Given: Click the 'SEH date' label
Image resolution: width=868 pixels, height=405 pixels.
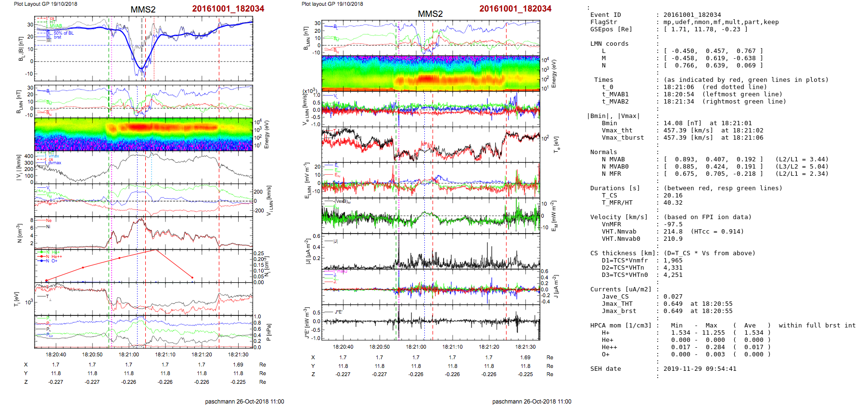Looking at the screenshot, I should (x=605, y=369).
